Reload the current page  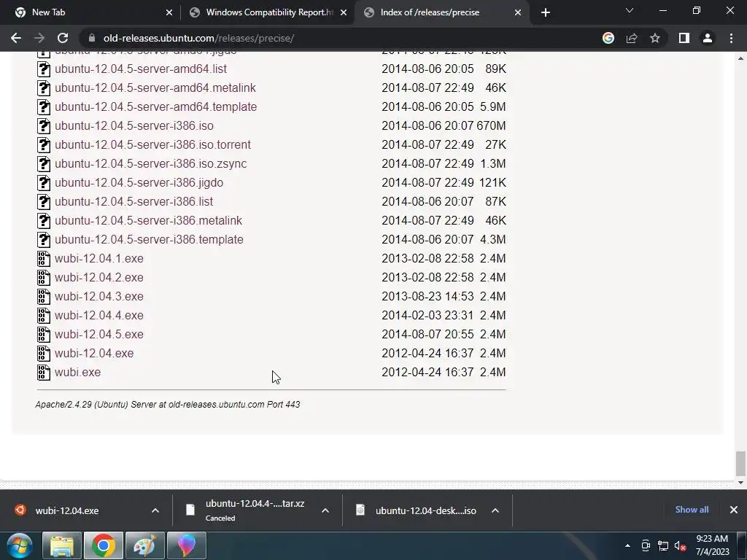pyautogui.click(x=63, y=38)
